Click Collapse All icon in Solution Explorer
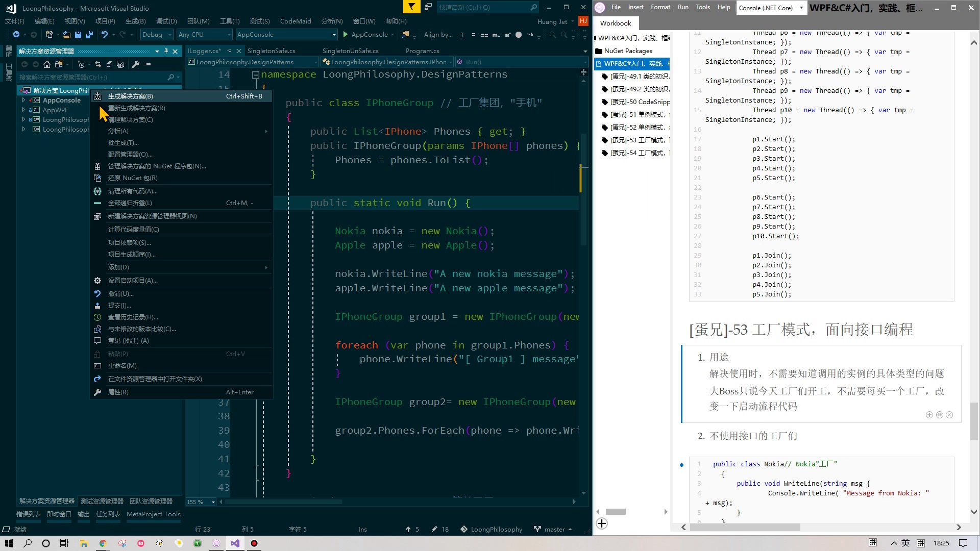 [x=109, y=64]
